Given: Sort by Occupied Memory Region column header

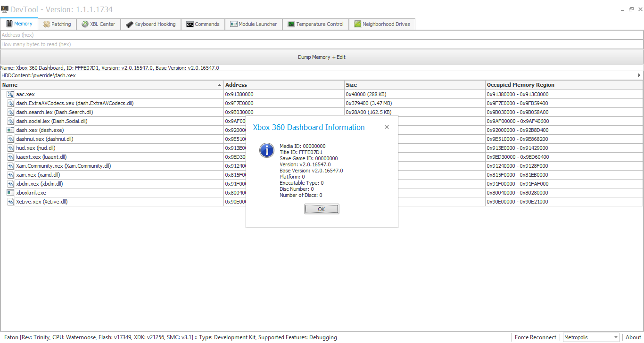Looking at the screenshot, I should pyautogui.click(x=564, y=85).
